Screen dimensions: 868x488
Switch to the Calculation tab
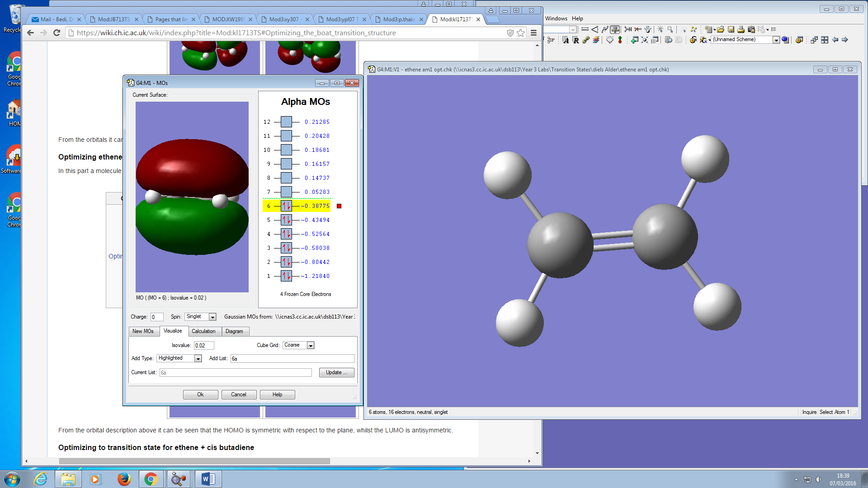click(x=203, y=331)
